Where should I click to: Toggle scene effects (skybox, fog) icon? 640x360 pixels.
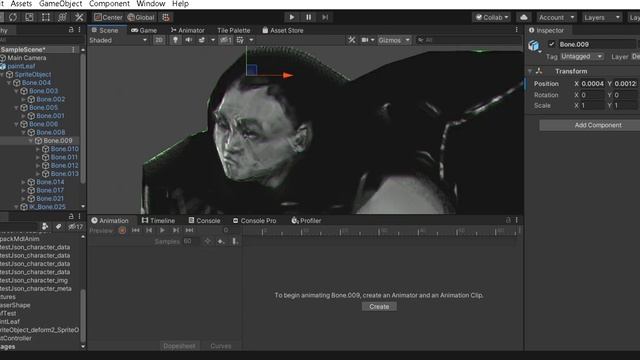click(202, 40)
